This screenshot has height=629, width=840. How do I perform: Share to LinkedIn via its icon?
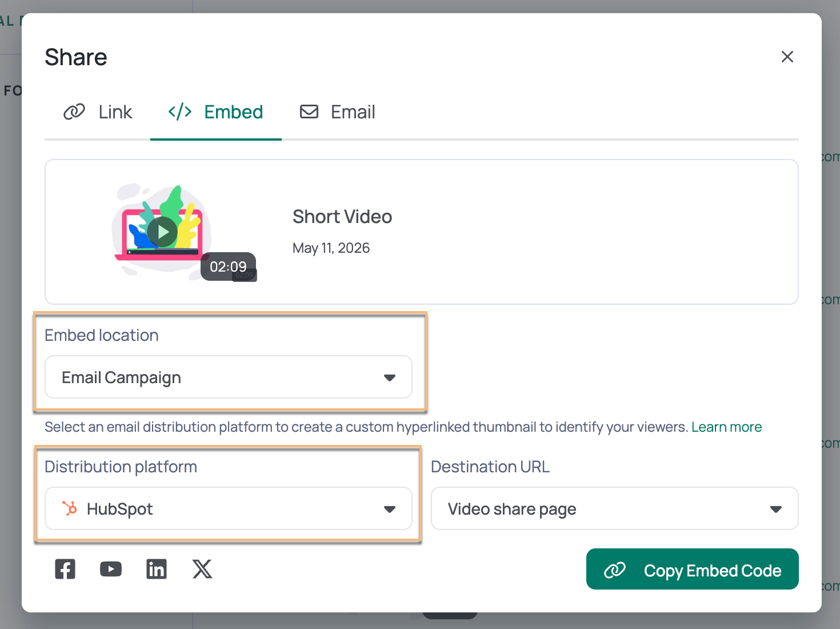(157, 569)
